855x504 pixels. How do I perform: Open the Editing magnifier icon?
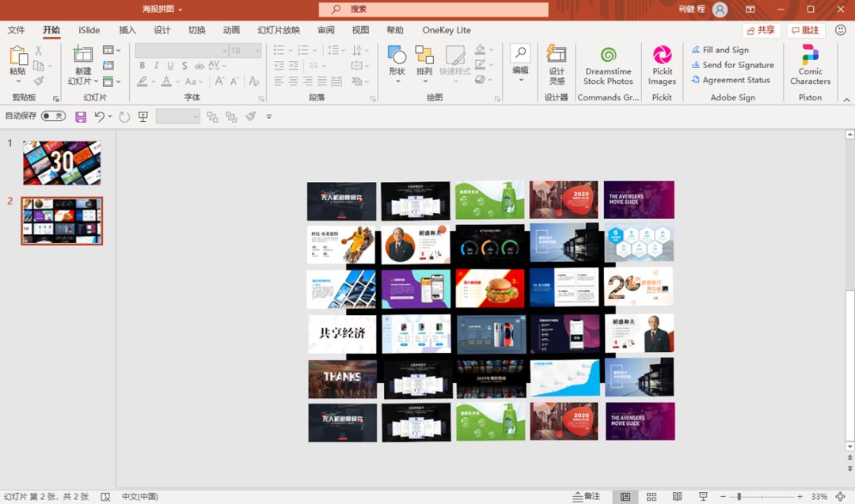point(520,53)
